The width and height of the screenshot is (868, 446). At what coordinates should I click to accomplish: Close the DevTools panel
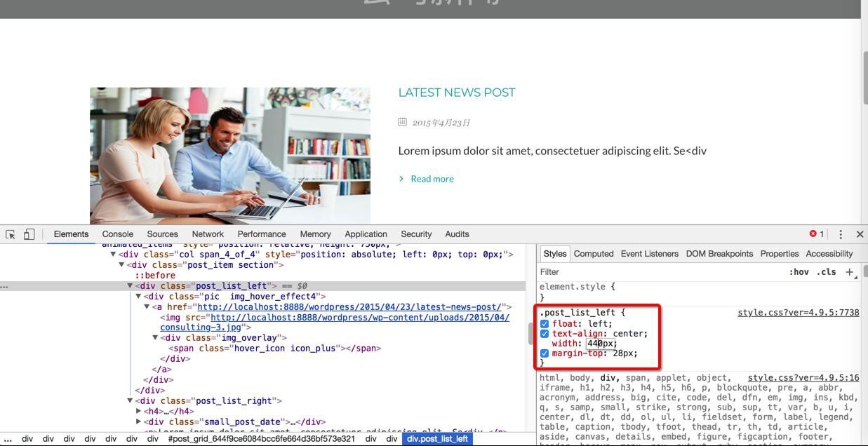(860, 234)
